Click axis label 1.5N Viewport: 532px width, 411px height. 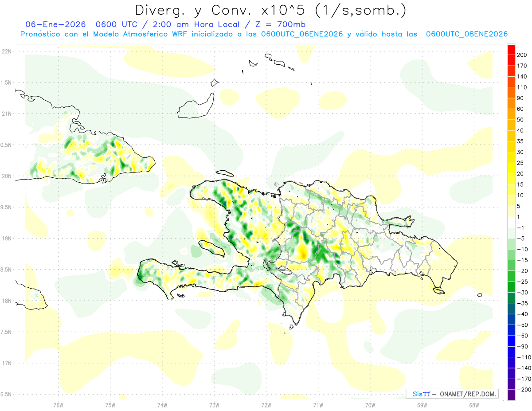7,82
